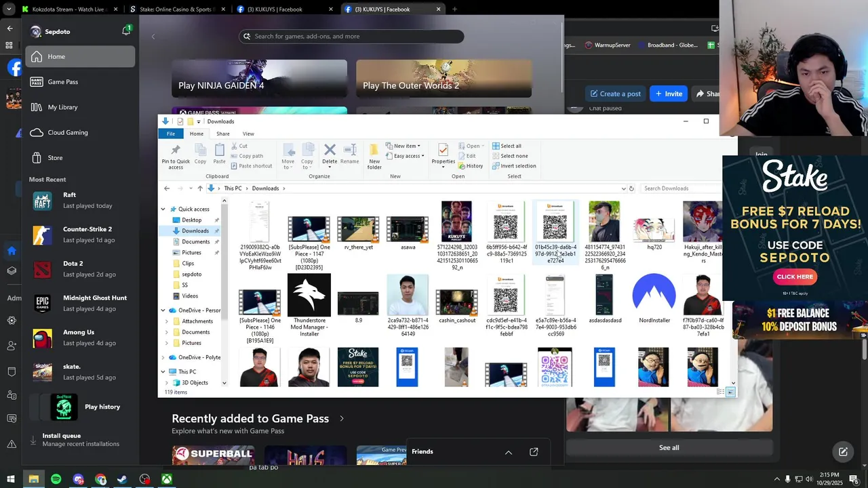Click Create a post button
The height and width of the screenshot is (488, 868).
pyautogui.click(x=615, y=94)
